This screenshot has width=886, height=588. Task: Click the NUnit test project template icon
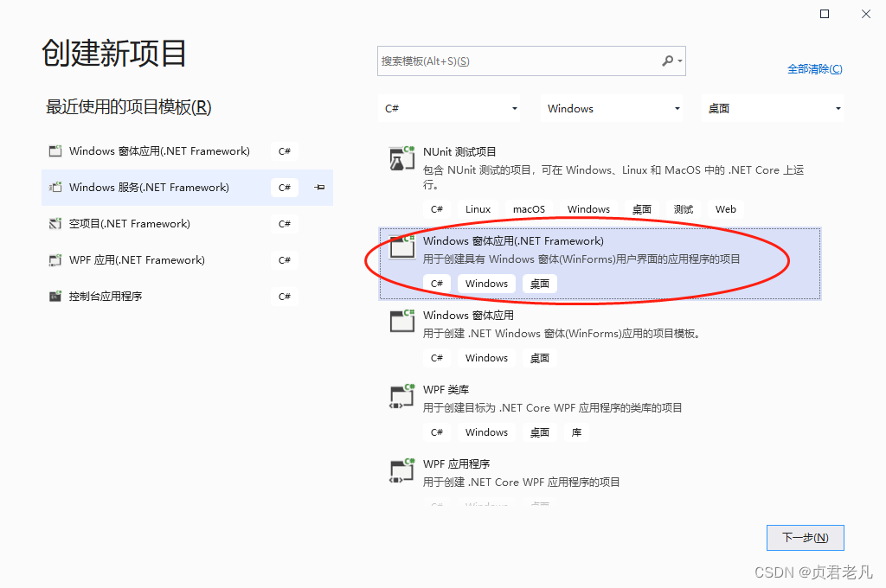click(x=401, y=159)
